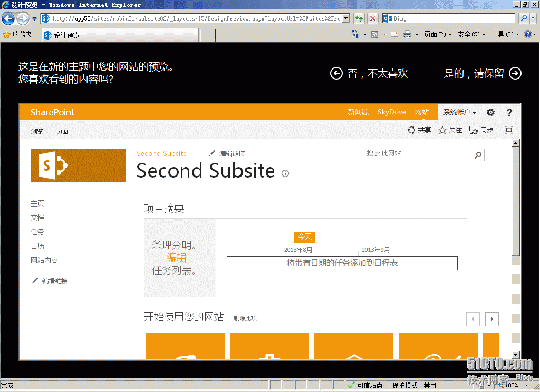This screenshot has height=392, width=540.
Task: Click the IE back navigation arrow
Action: [x=8, y=18]
